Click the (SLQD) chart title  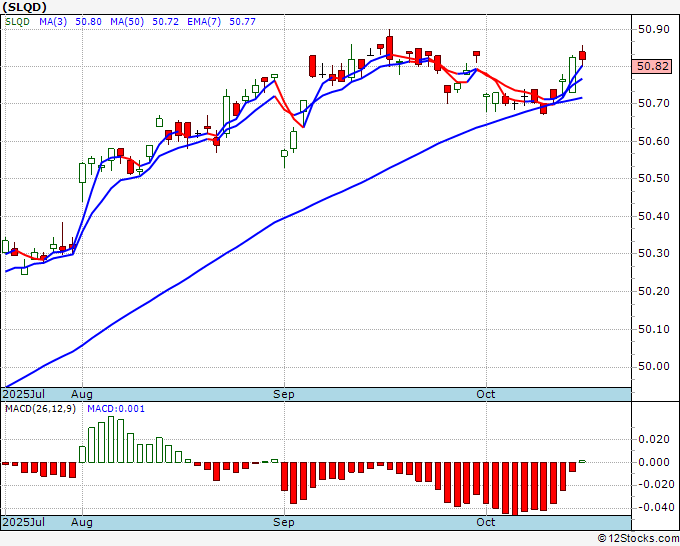coord(24,7)
